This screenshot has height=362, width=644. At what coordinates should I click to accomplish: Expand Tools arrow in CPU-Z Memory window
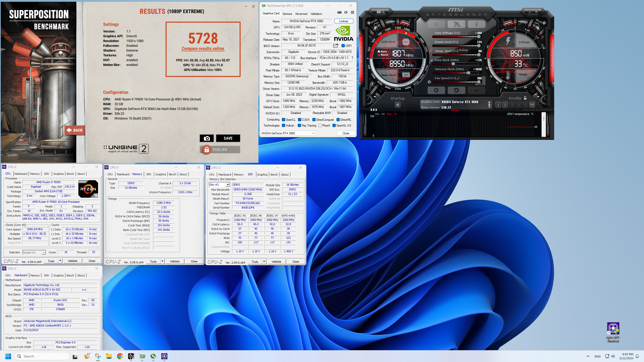point(163,261)
